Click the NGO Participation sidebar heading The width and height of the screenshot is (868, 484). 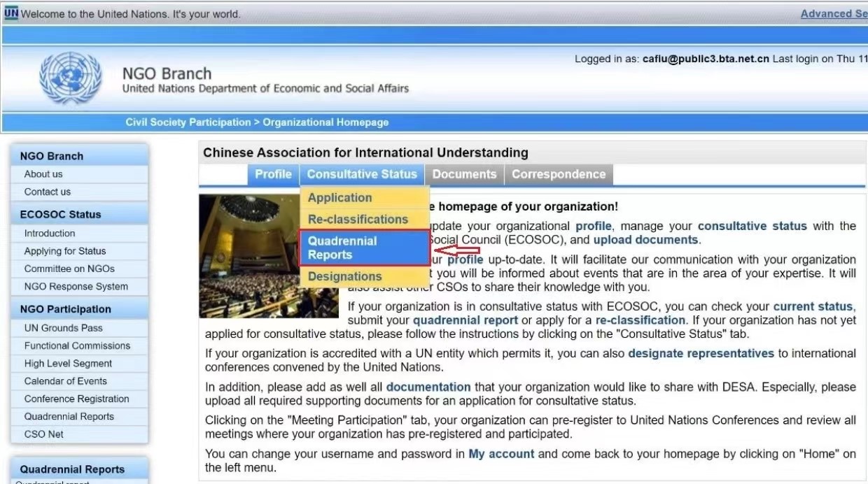pos(65,309)
